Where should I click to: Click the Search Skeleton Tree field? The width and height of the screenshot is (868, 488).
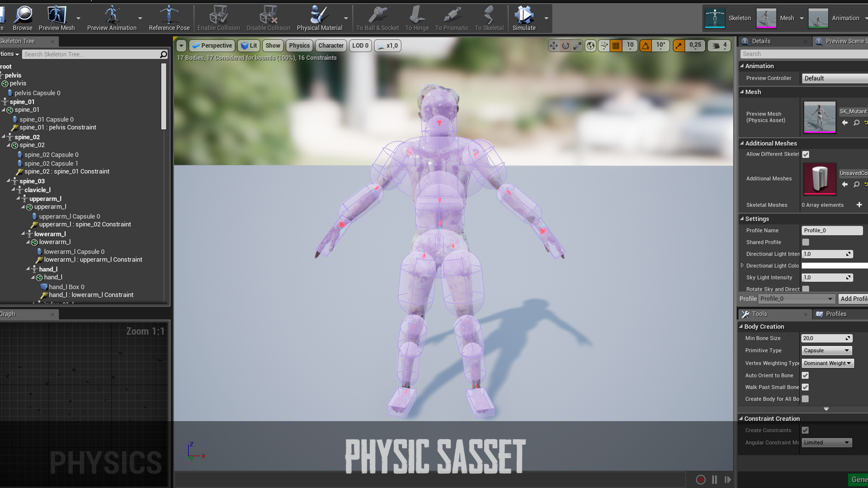coord(90,54)
